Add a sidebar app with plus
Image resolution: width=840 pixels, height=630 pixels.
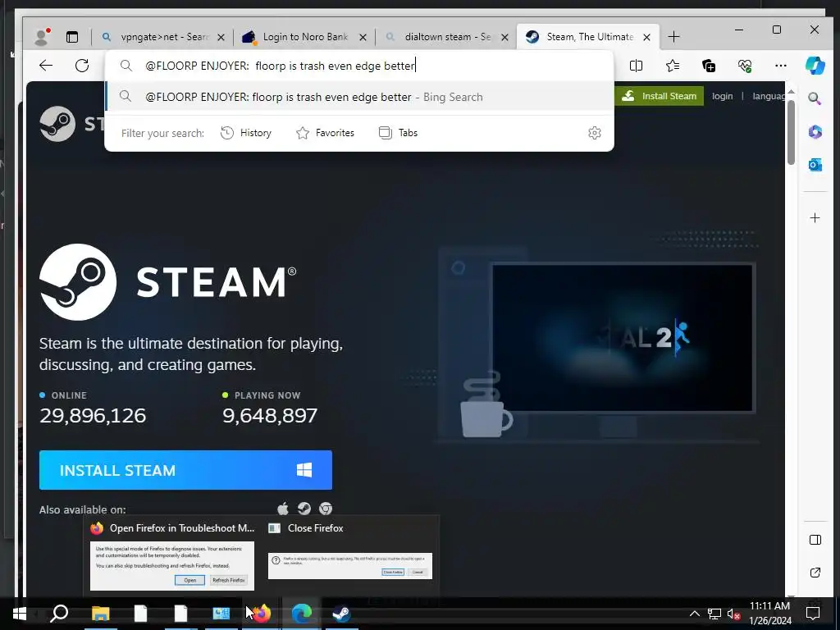815,217
